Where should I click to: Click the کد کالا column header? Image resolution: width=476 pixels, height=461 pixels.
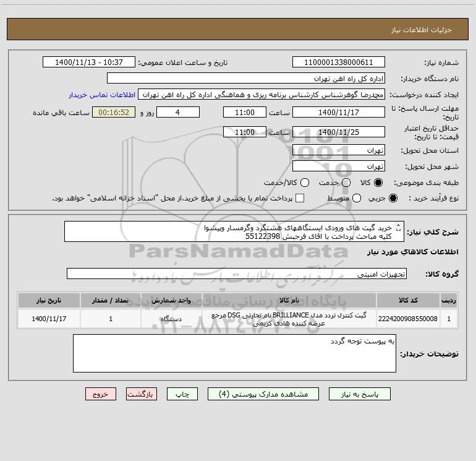coord(408,301)
